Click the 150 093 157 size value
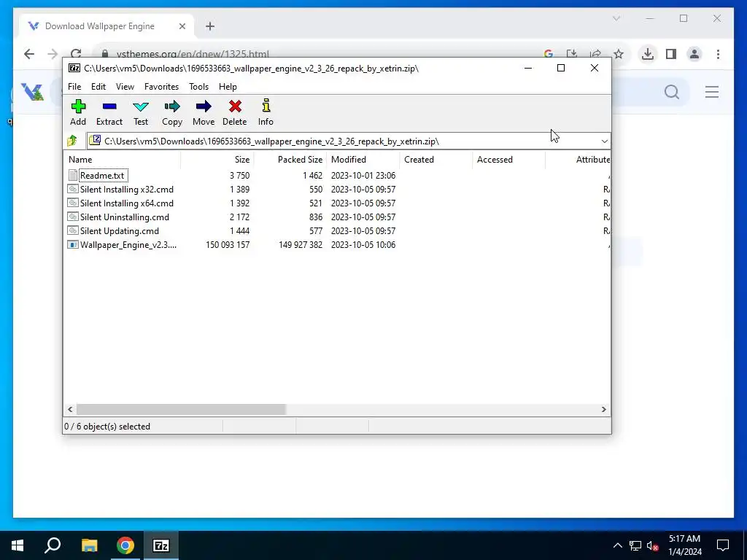The height and width of the screenshot is (560, 747). pos(228,245)
